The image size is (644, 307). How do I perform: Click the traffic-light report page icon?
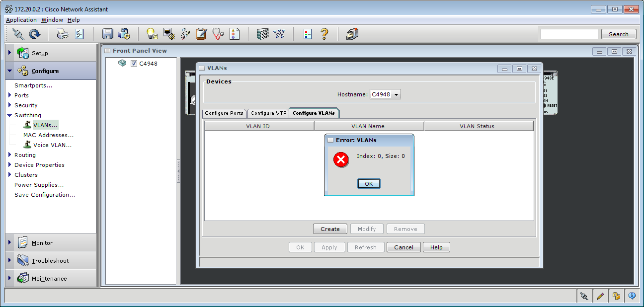click(x=235, y=34)
